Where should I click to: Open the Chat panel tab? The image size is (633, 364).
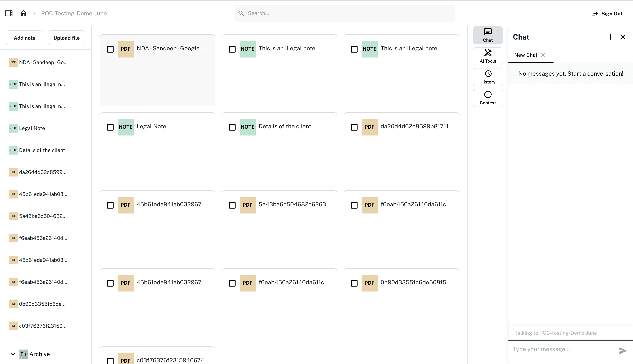[488, 35]
